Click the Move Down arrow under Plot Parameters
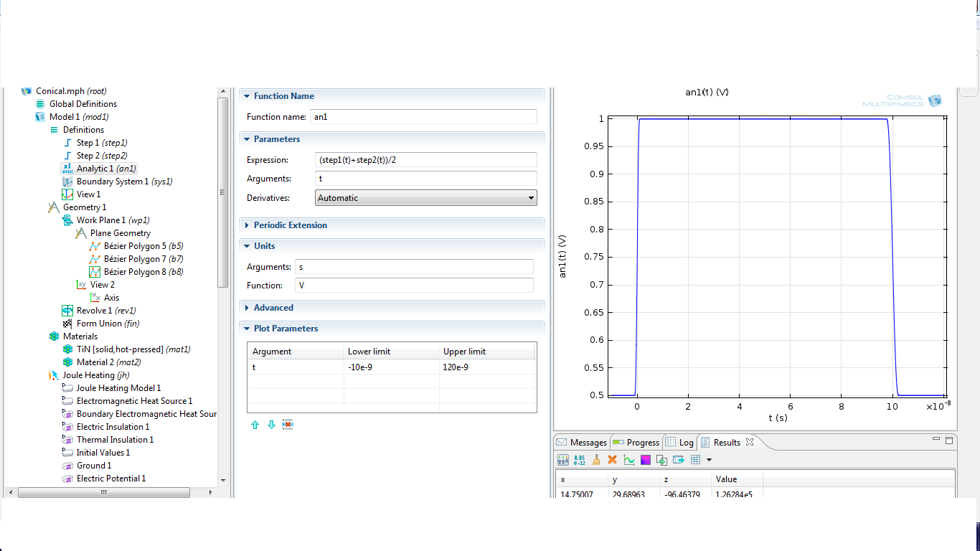 click(271, 425)
